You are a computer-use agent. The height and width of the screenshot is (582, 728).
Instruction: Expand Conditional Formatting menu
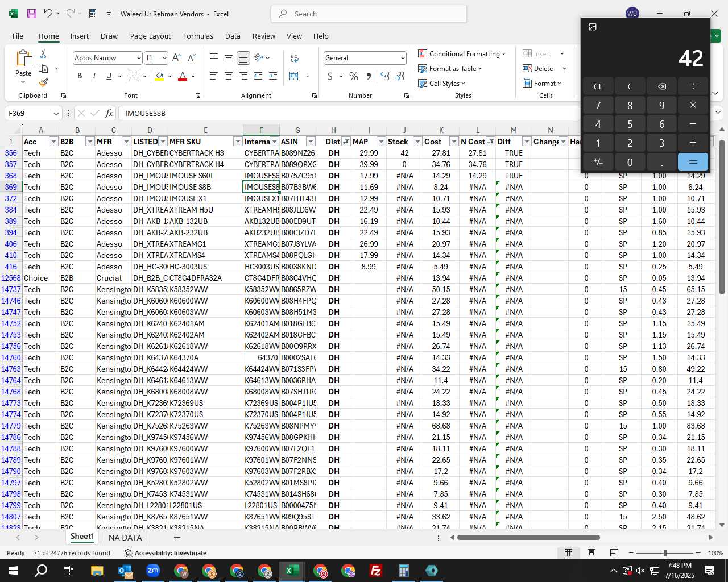[461, 53]
